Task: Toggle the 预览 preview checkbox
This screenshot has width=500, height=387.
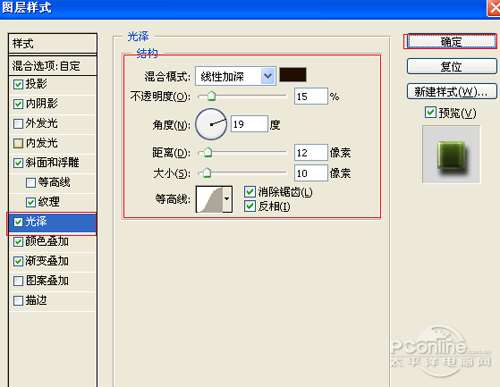Action: tap(430, 112)
